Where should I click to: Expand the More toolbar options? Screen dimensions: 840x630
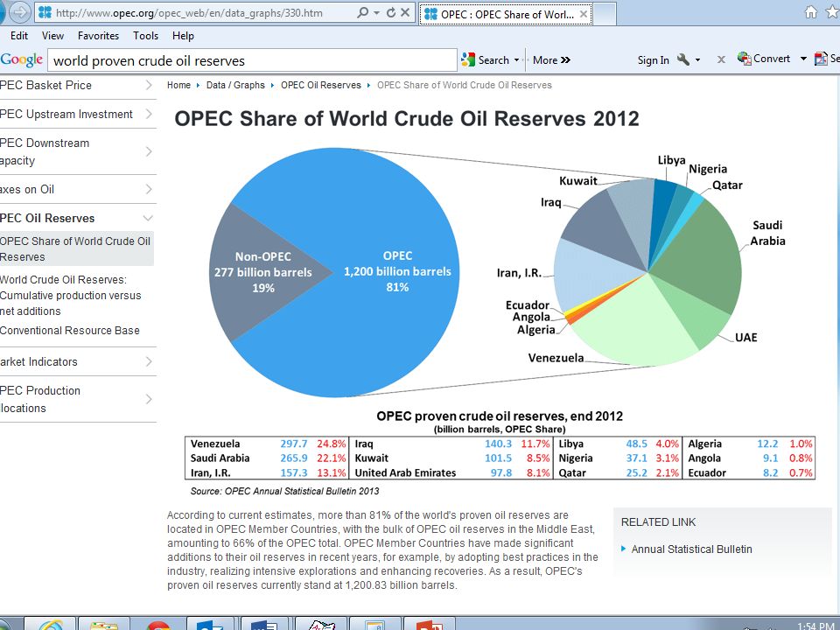[x=551, y=60]
